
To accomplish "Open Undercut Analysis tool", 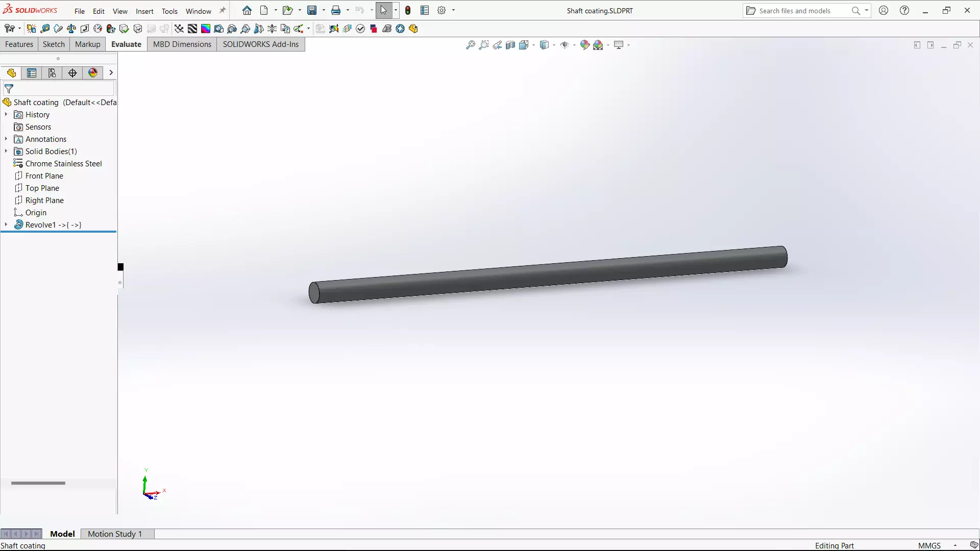I will click(x=232, y=29).
